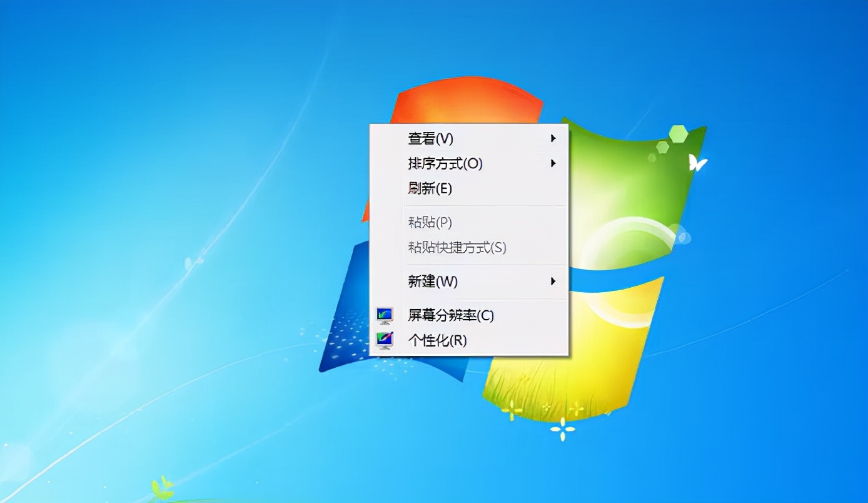Expand the 排序方式 submenu arrow
The width and height of the screenshot is (868, 503).
coord(553,163)
